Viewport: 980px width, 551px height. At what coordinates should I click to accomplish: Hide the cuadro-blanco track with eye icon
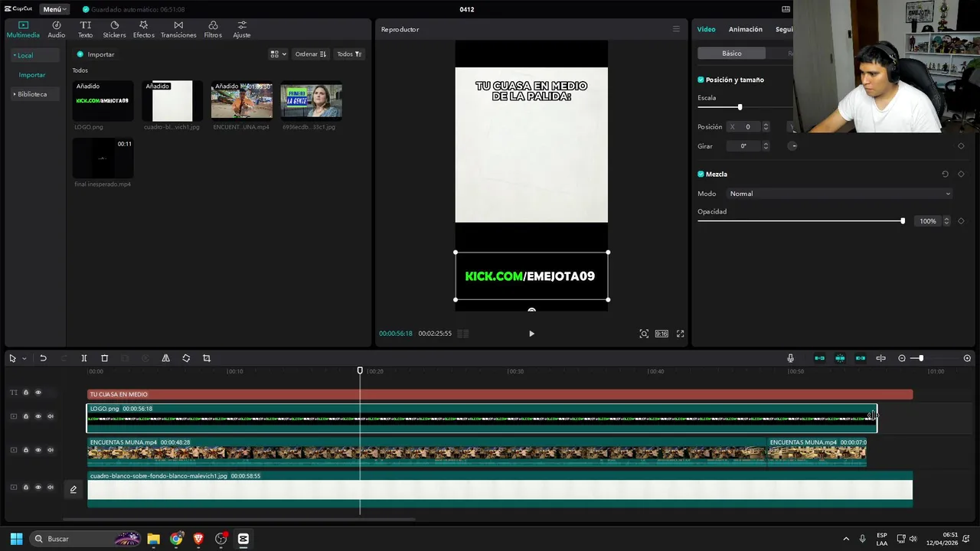coord(38,487)
